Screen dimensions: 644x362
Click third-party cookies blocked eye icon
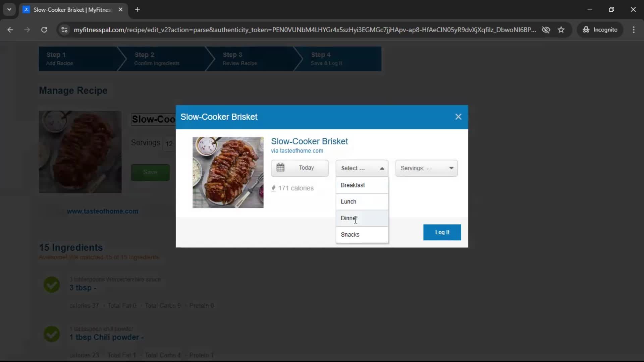[x=546, y=29]
